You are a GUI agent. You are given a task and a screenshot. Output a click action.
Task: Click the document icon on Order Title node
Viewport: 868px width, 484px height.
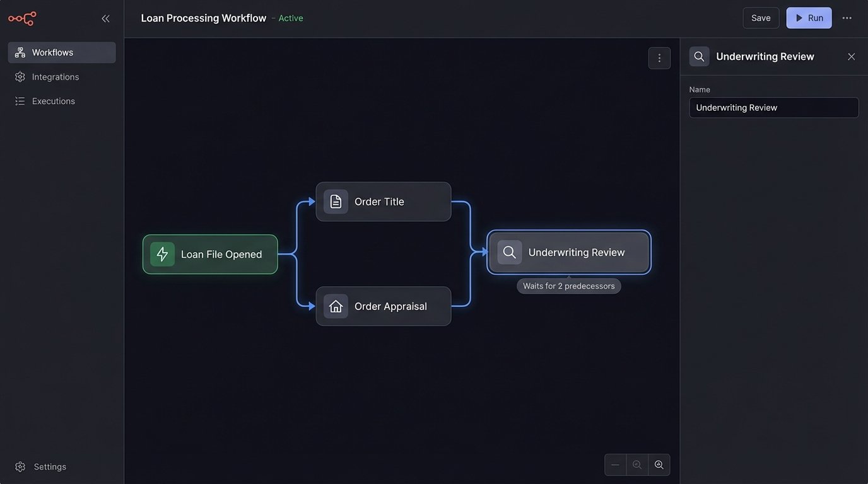coord(335,201)
